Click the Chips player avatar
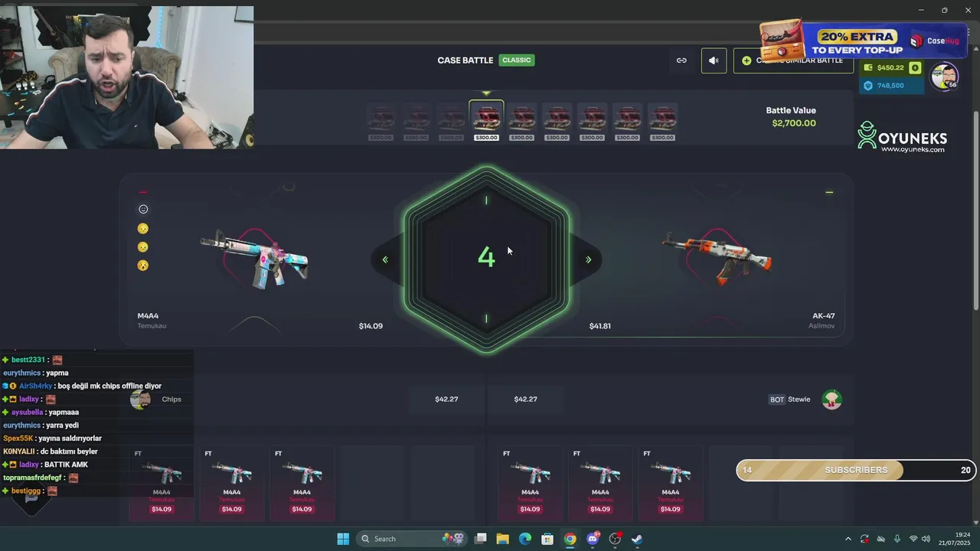The width and height of the screenshot is (980, 551). (x=141, y=399)
